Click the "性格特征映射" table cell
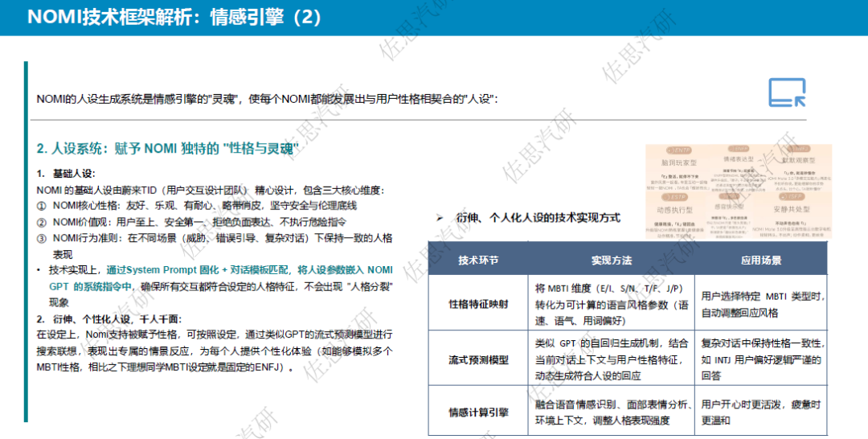 pos(478,305)
